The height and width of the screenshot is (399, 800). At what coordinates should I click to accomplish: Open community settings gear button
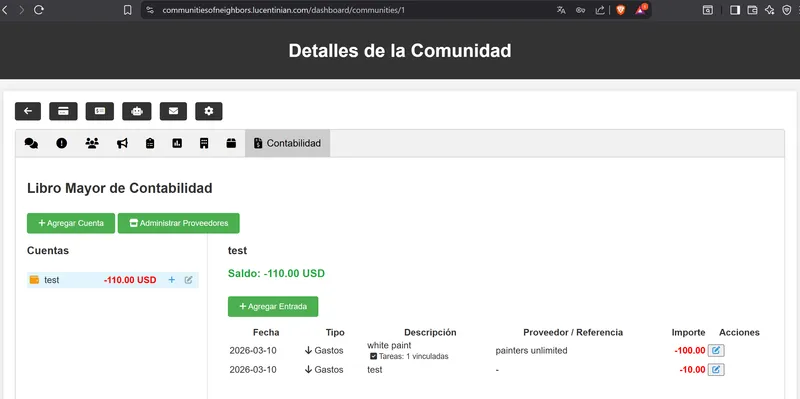pyautogui.click(x=209, y=111)
